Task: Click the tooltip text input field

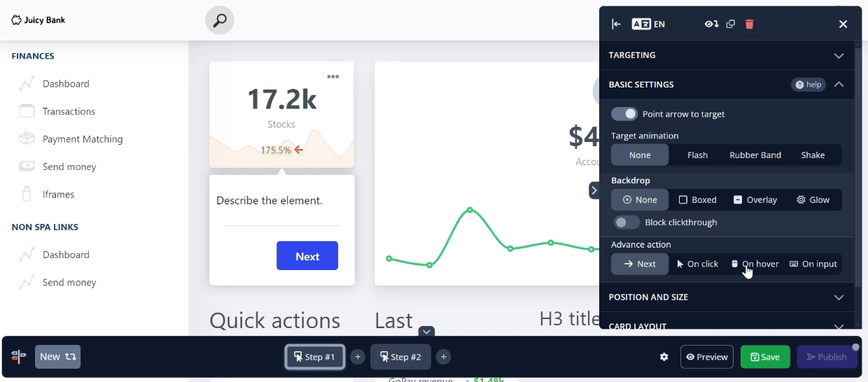Action: [281, 218]
